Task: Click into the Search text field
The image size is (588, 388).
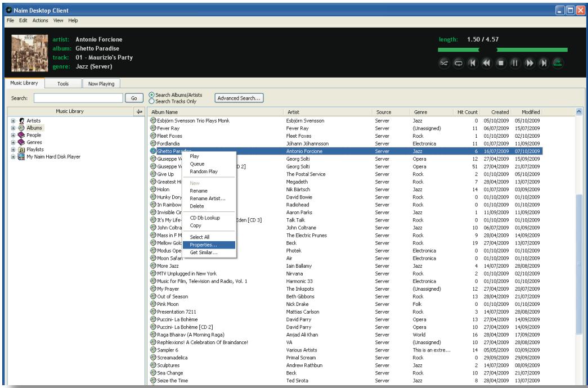Action: click(x=78, y=98)
